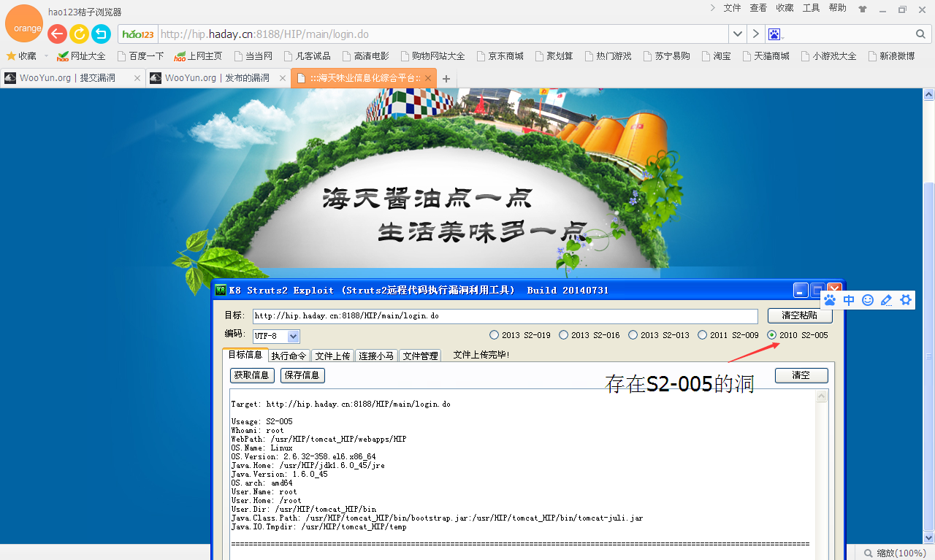Switch to the 执行命令 tab

pyautogui.click(x=289, y=356)
